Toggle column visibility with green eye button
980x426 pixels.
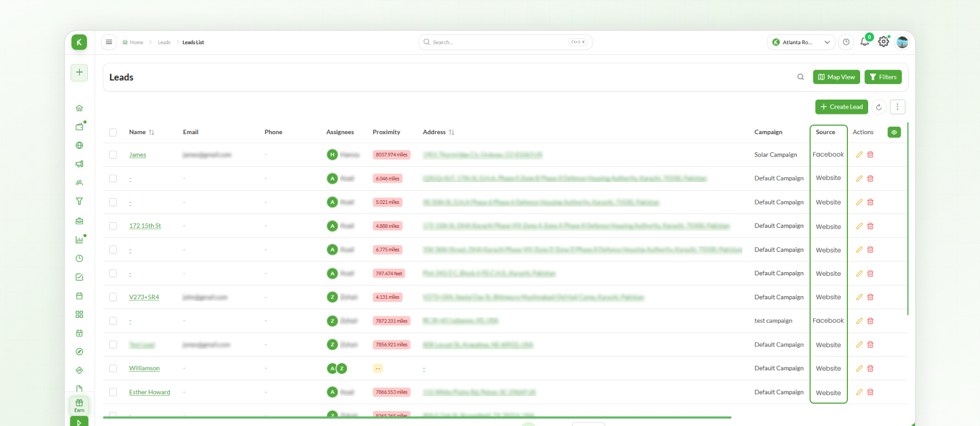coord(894,132)
